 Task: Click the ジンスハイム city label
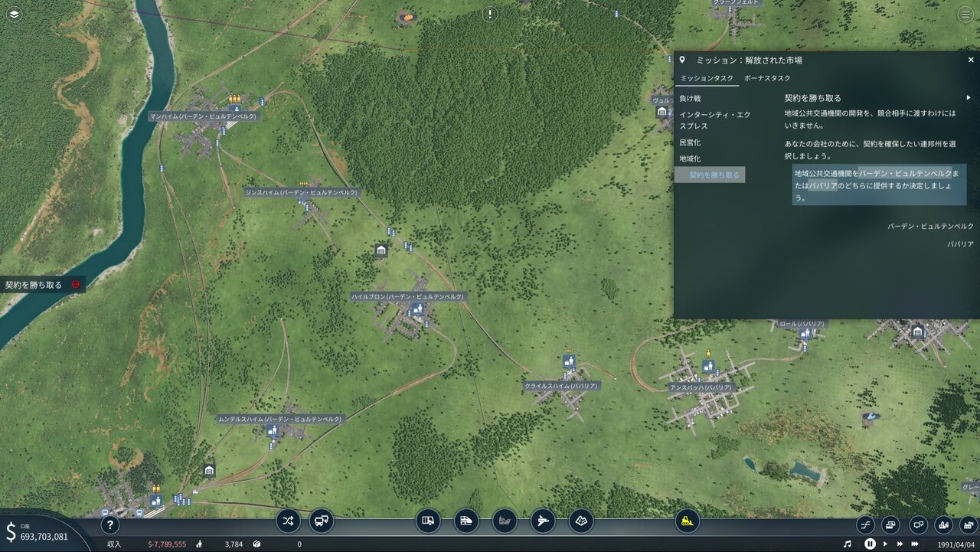pos(302,193)
